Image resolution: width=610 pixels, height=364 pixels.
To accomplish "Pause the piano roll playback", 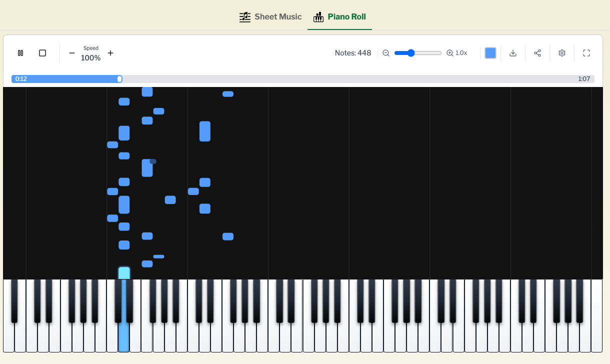I will (x=20, y=53).
